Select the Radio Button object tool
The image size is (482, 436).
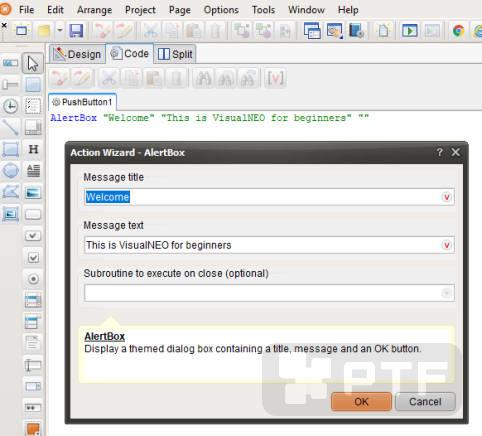tap(33, 279)
